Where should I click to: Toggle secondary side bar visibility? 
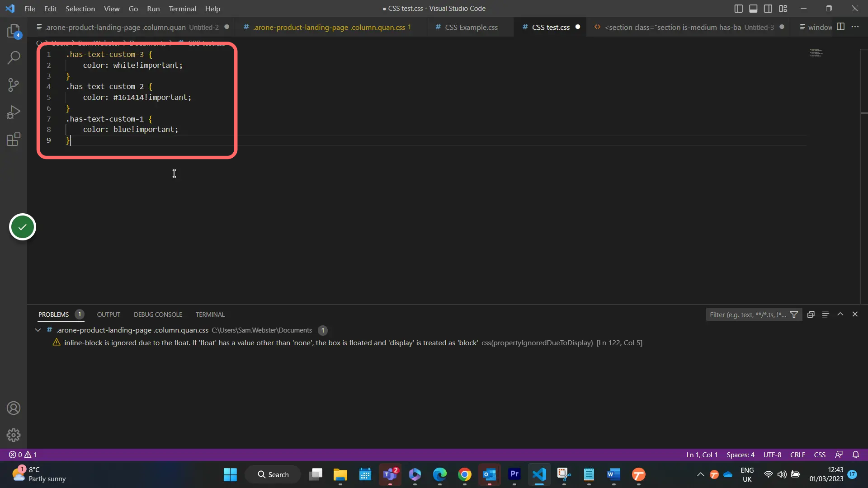tap(768, 9)
